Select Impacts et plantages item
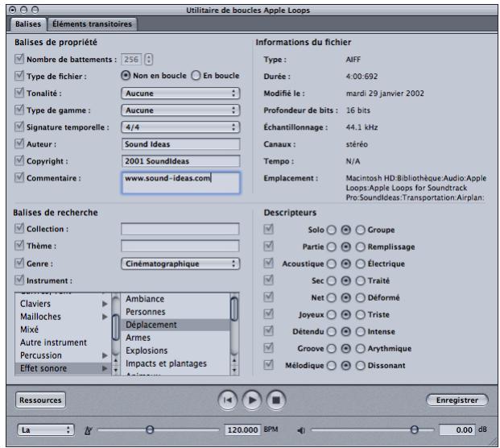The width and height of the screenshot is (500, 448). tap(176, 363)
